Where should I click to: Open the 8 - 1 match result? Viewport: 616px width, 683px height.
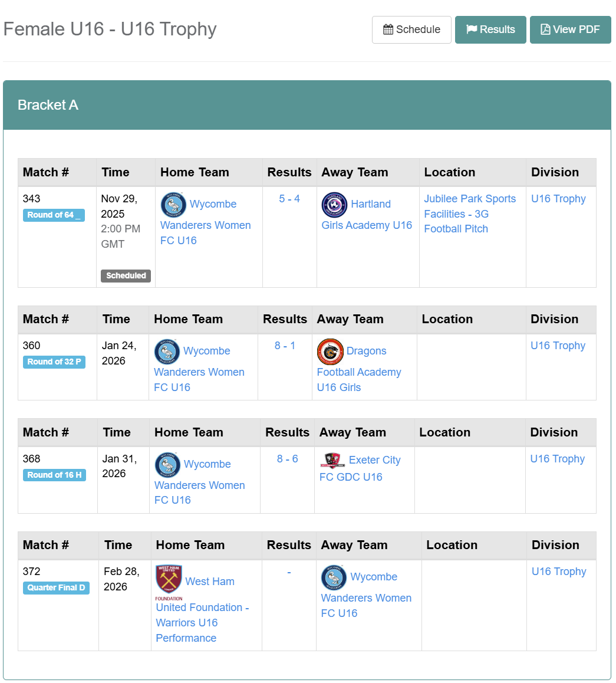pos(285,346)
